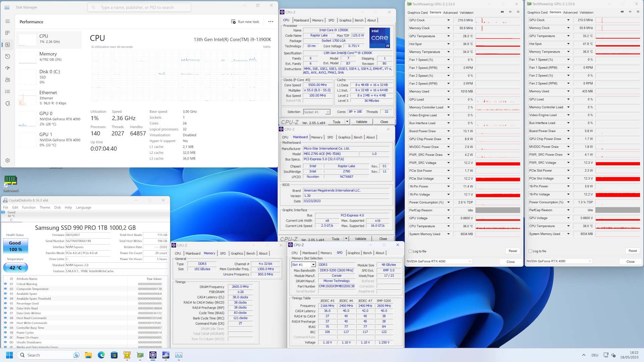The height and width of the screenshot is (362, 644).
Task: Open hamburger menu in right GPU-Z window
Action: [x=638, y=12]
